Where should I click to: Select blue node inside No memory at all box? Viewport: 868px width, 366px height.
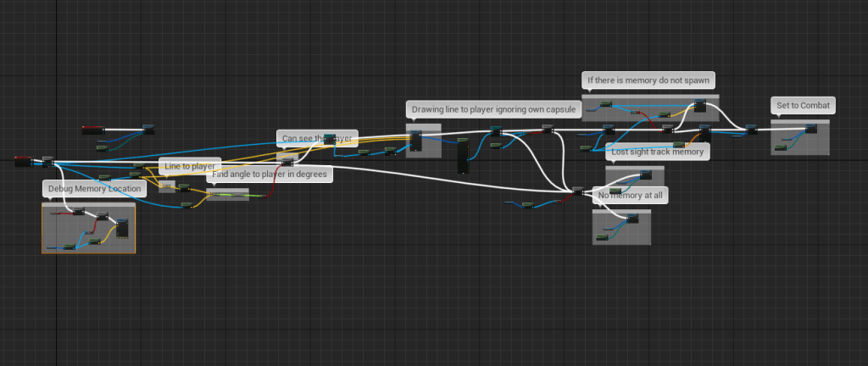pos(632,219)
